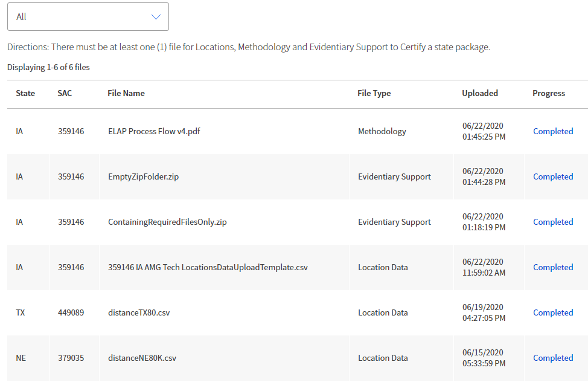Select the distanceNE80K.csv file name
588x382 pixels.
[x=142, y=358]
